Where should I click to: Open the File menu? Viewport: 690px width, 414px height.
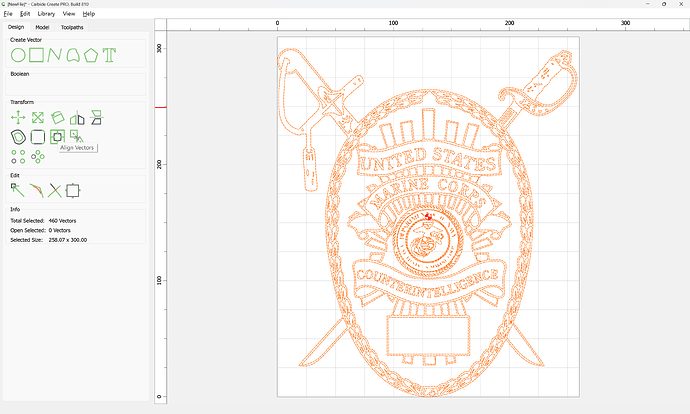pos(8,14)
